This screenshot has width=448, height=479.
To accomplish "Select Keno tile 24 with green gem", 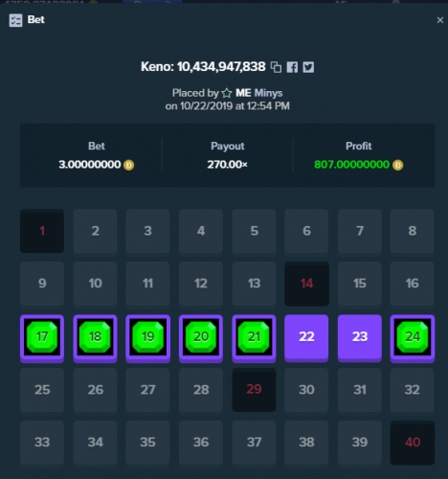I will pos(413,338).
